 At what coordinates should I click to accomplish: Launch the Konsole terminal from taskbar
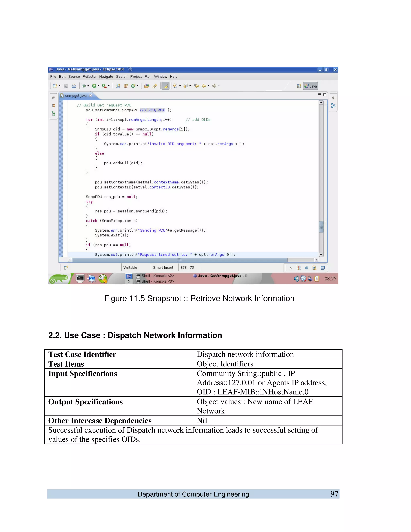click(x=80, y=279)
